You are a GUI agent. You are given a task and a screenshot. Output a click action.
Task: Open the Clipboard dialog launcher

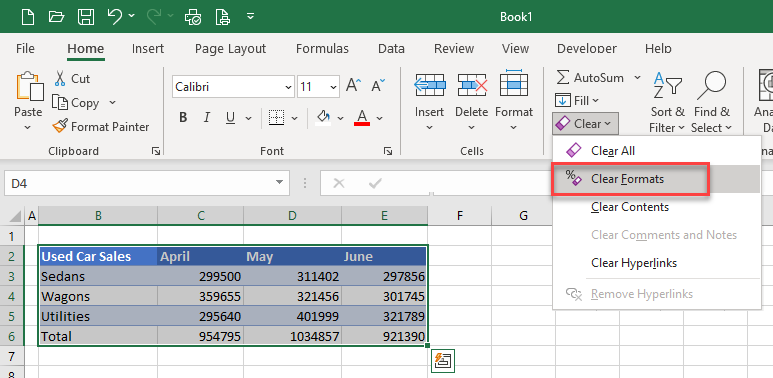point(156,151)
